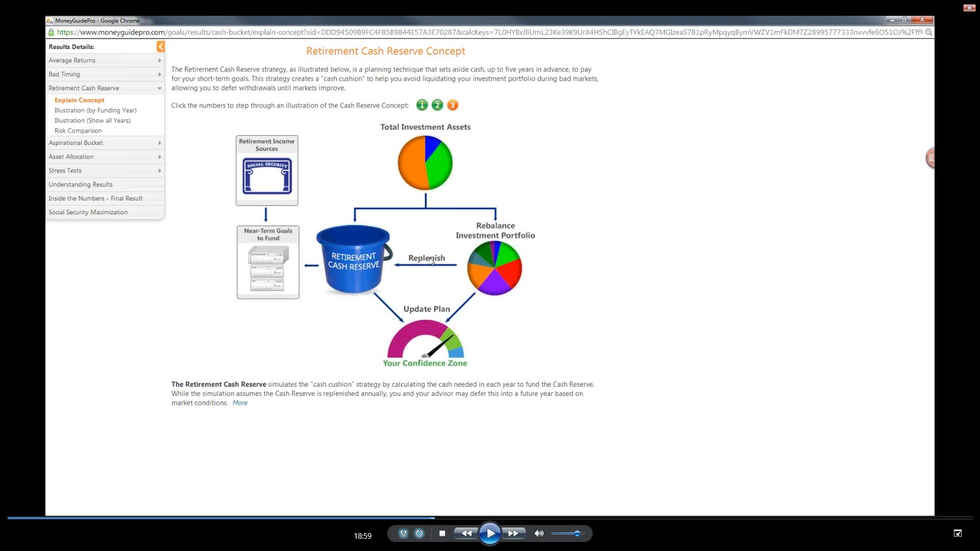The image size is (980, 551).
Task: Select the Risk Comparison menu option
Action: 78,131
